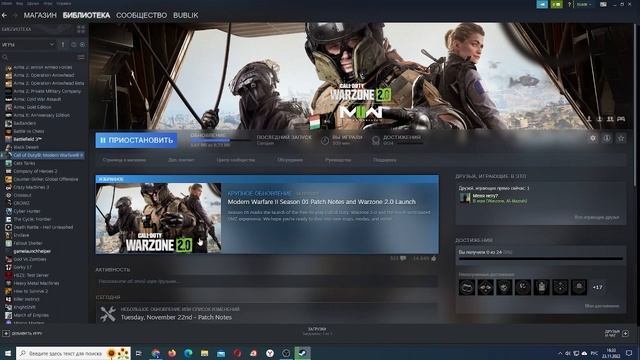Open the Руководства game tab
This screenshot has height=360, width=640.
pos(338,160)
